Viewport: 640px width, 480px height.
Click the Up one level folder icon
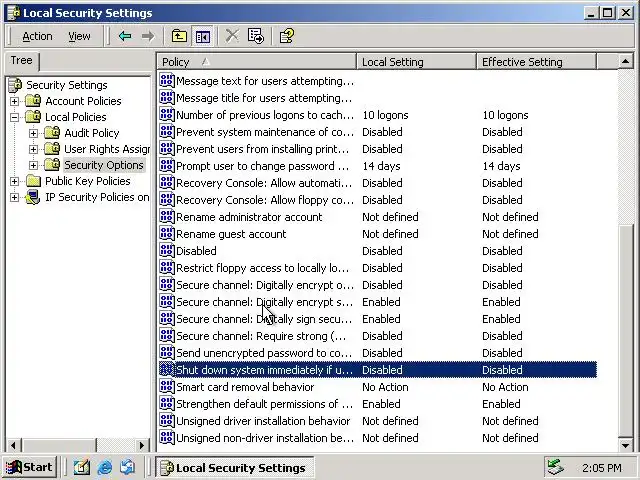coord(179,36)
